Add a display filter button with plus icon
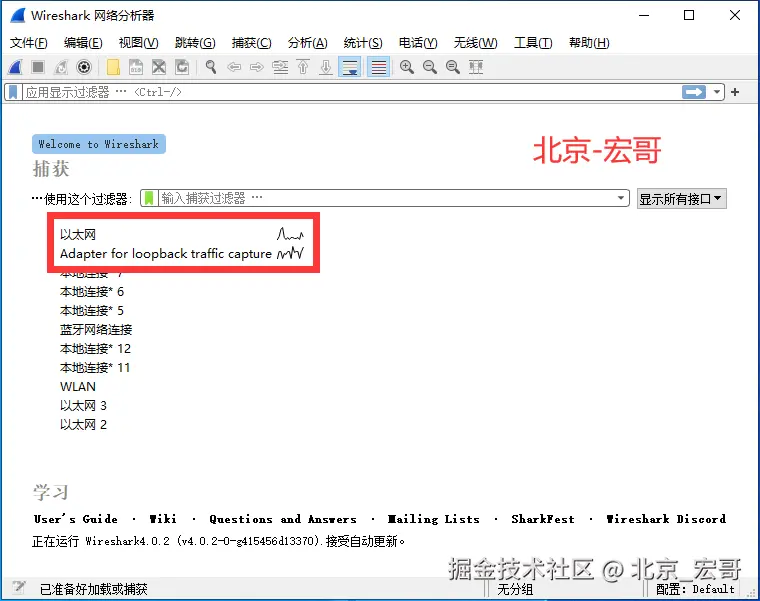 pos(735,92)
